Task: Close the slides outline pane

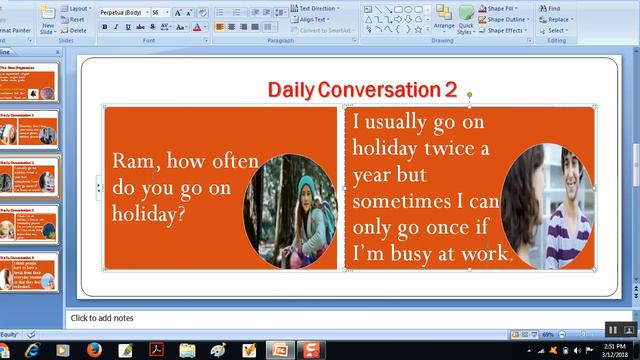Action: coord(58,52)
